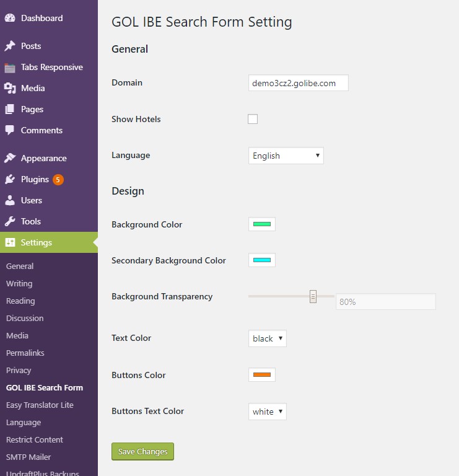This screenshot has width=459, height=476.
Task: Open Dashboard menu item
Action: (x=49, y=18)
